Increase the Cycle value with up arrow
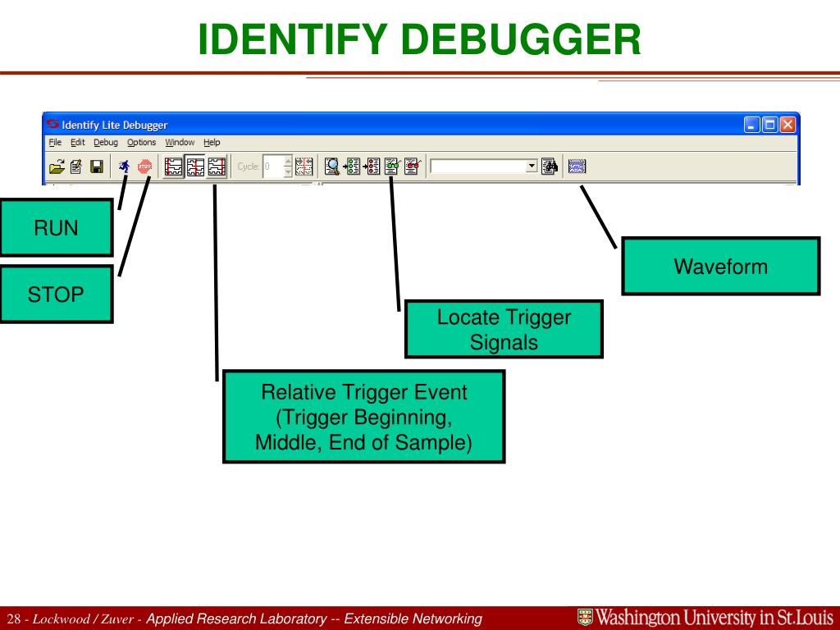This screenshot has width=840, height=630. [288, 162]
